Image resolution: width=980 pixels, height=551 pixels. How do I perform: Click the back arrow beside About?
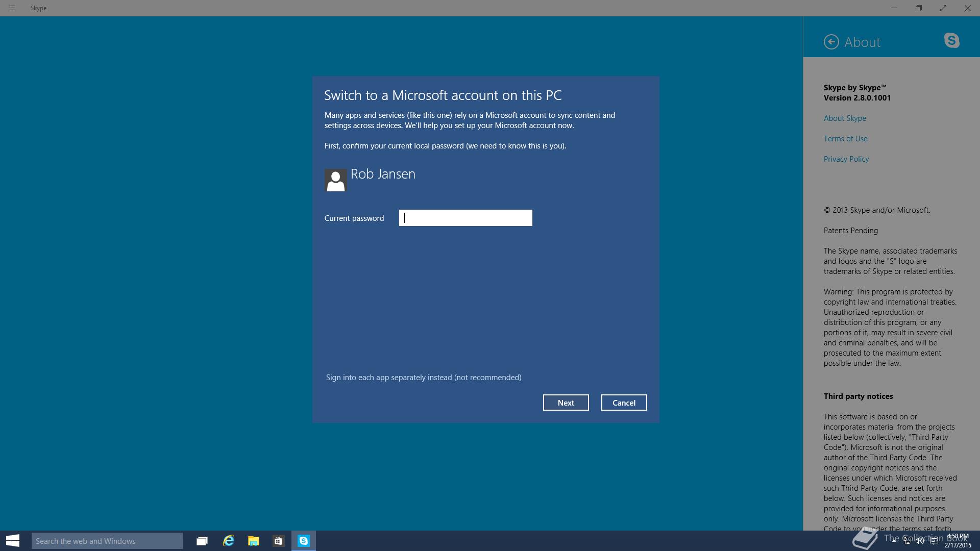(x=831, y=42)
